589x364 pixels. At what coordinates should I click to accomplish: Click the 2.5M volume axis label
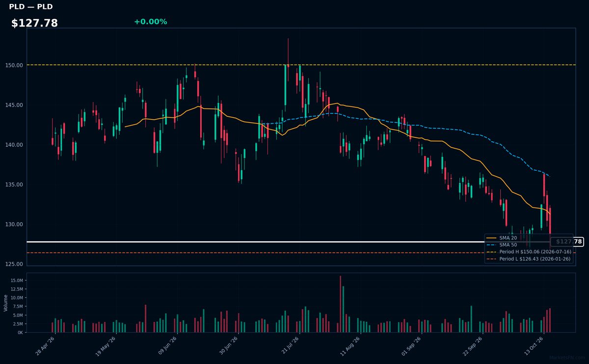(x=18, y=324)
